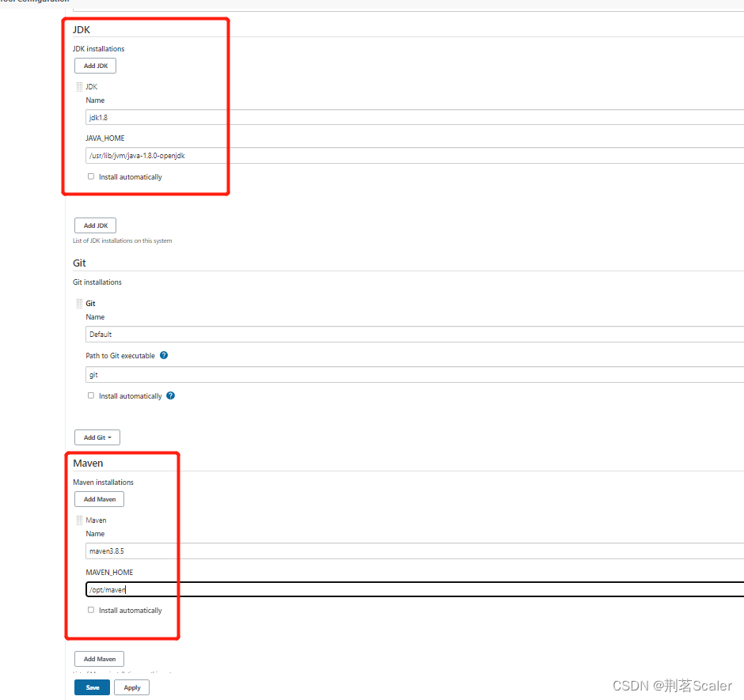
Task: Click the top Add JDK button
Action: click(96, 66)
